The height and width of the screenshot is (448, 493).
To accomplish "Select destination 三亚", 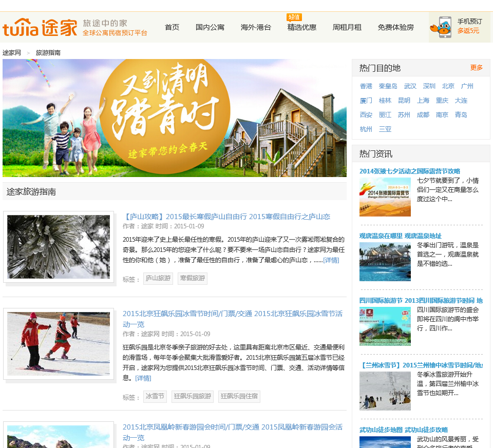I will pos(385,129).
